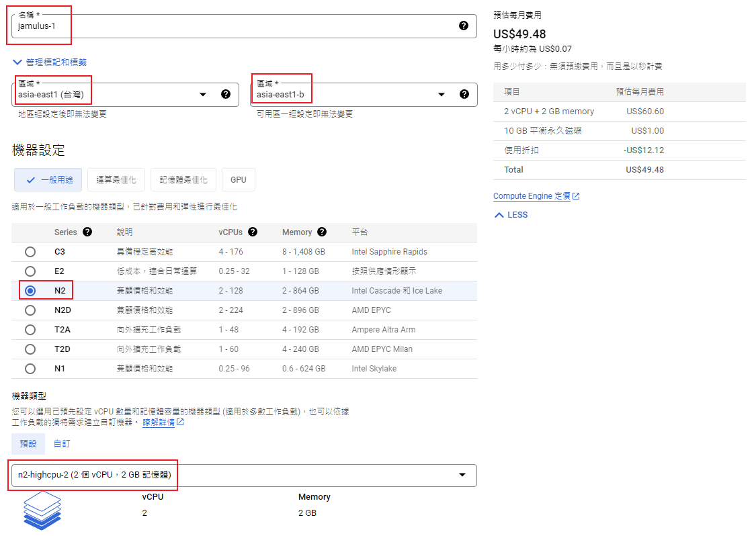Click the help icon beside the asia-east1 region dropdown
The height and width of the screenshot is (536, 756).
coord(226,94)
